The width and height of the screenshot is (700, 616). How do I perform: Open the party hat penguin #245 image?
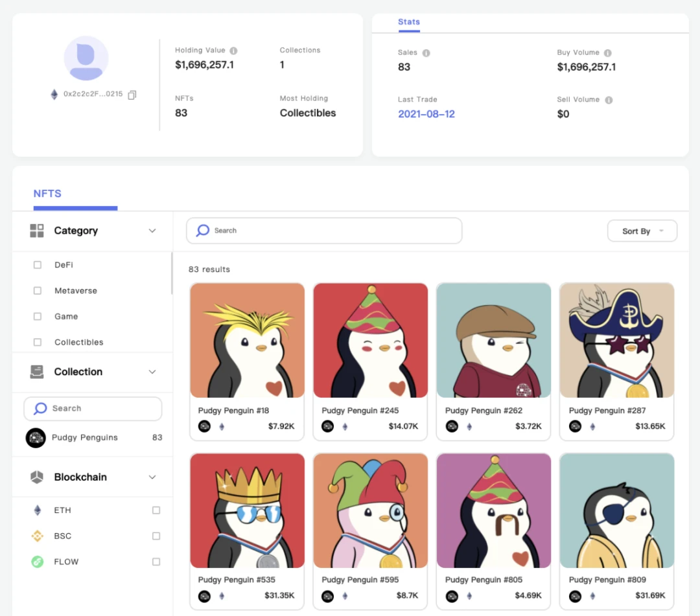click(x=371, y=340)
